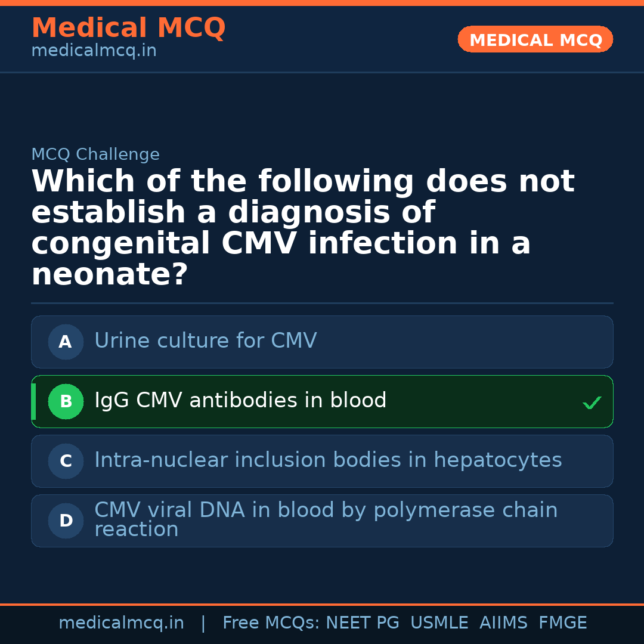Click the AIIMS footer label
The width and height of the screenshot is (644, 644).
pyautogui.click(x=503, y=623)
